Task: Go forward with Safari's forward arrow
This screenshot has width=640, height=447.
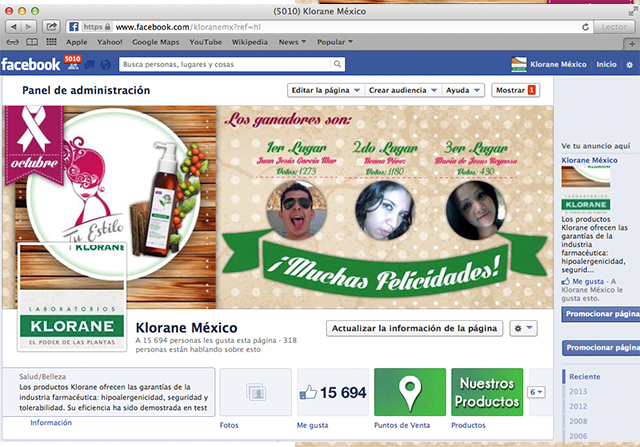Action: pos(29,27)
